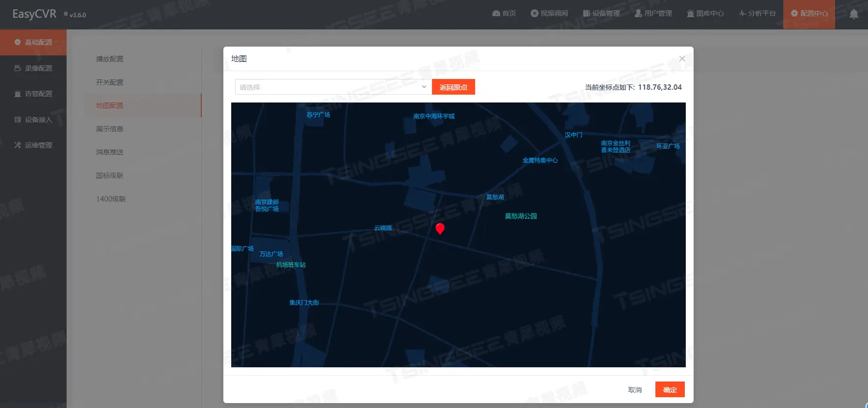This screenshot has width=868, height=408.
Task: Click the coordinate value 118.76,32.04
Action: pyautogui.click(x=660, y=87)
